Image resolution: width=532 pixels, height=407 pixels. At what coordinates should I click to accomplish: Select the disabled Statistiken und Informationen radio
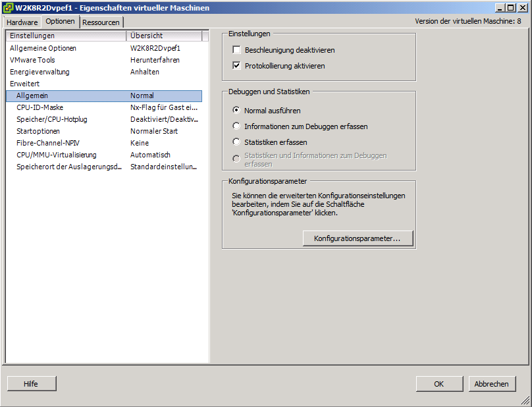236,159
